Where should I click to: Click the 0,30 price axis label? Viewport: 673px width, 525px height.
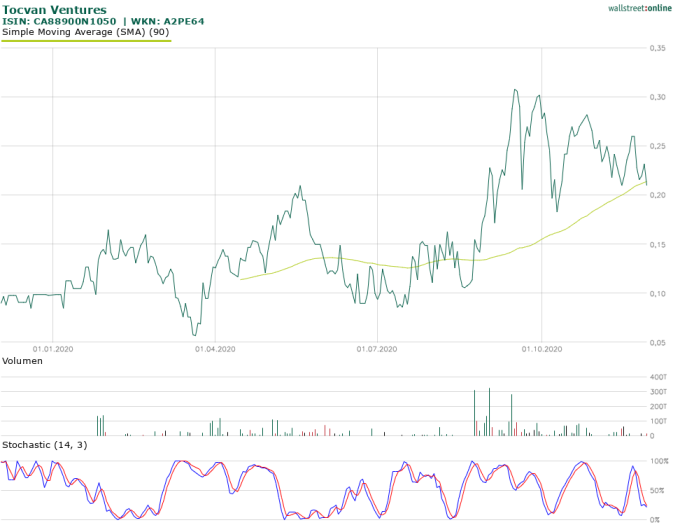[x=657, y=97]
